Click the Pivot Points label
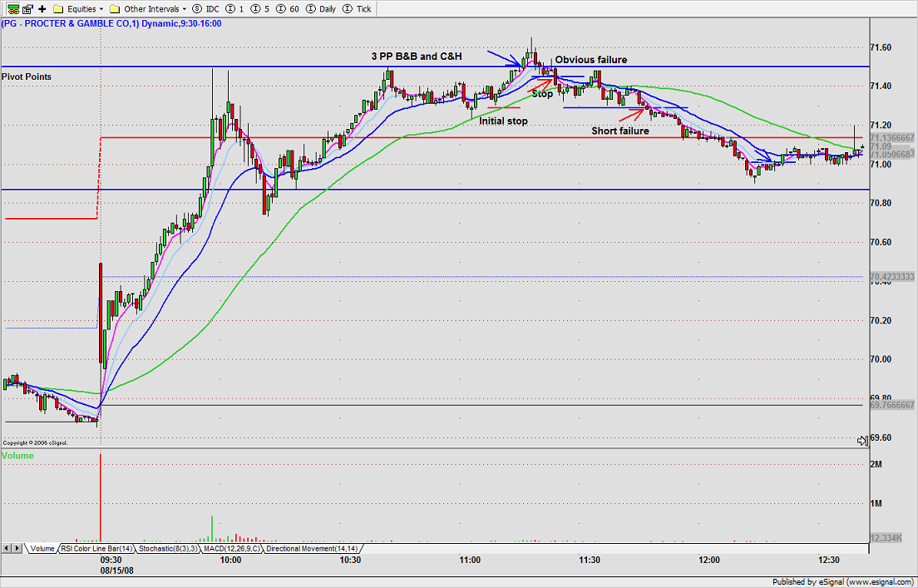The width and height of the screenshot is (918, 588). 27,77
